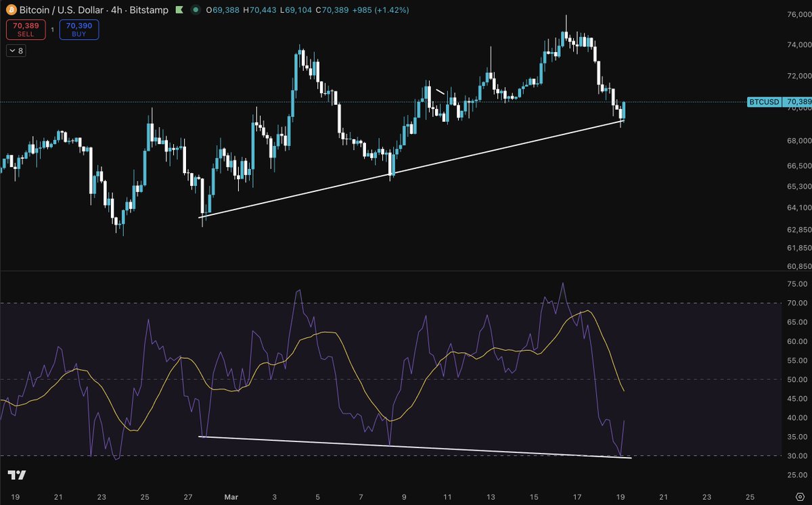812x505 pixels.
Task: Click the open value O69,388 in legend
Action: 222,11
